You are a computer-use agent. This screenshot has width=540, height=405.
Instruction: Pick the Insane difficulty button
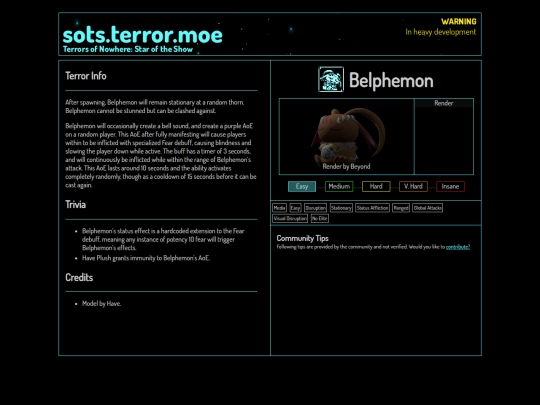point(450,186)
